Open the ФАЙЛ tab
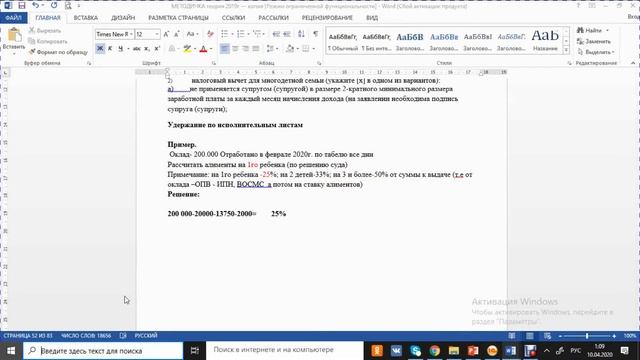This screenshot has height=360, width=640. (13, 18)
